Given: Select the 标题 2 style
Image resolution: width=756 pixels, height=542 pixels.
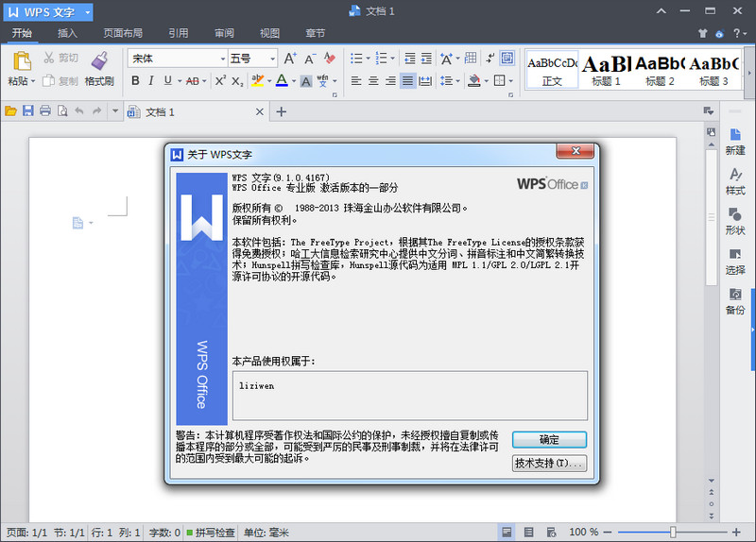Looking at the screenshot, I should click(x=660, y=70).
